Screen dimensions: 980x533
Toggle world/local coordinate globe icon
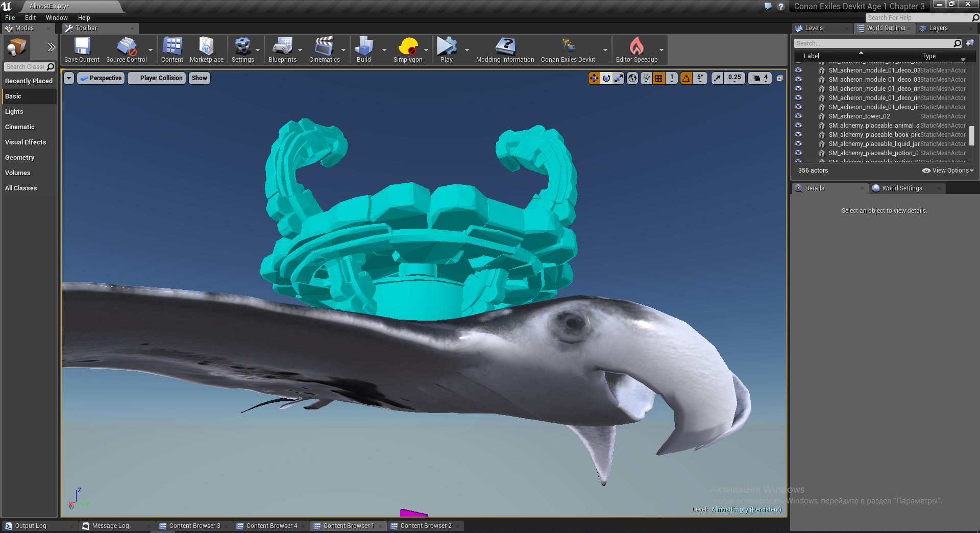click(632, 78)
